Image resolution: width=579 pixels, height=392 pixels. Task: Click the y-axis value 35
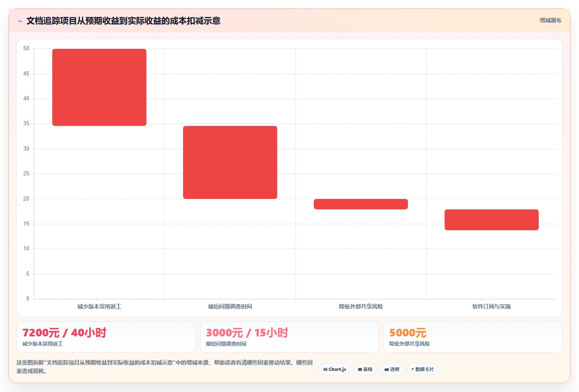pyautogui.click(x=26, y=124)
